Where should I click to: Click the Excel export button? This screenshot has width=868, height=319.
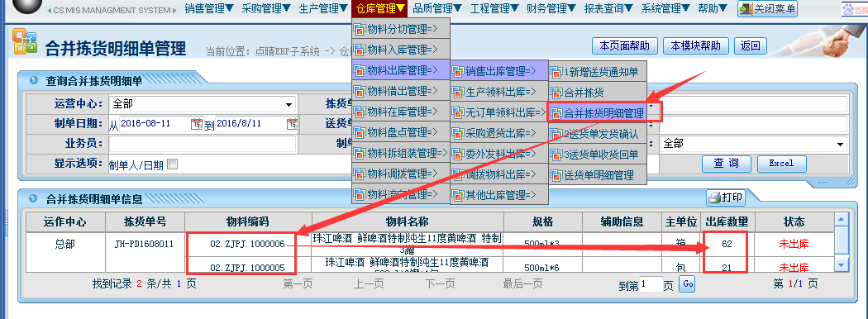pos(782,164)
